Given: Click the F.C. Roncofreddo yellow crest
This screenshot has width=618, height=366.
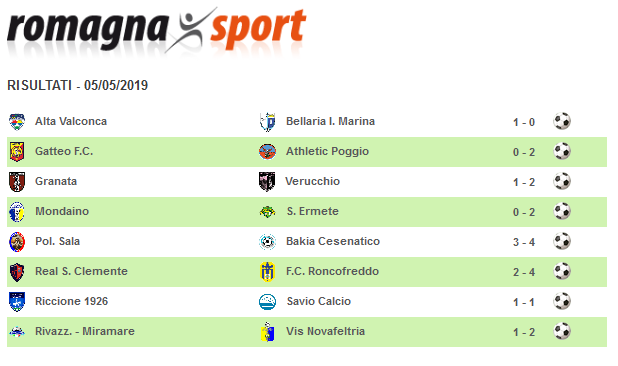Looking at the screenshot, I should click(x=268, y=272).
